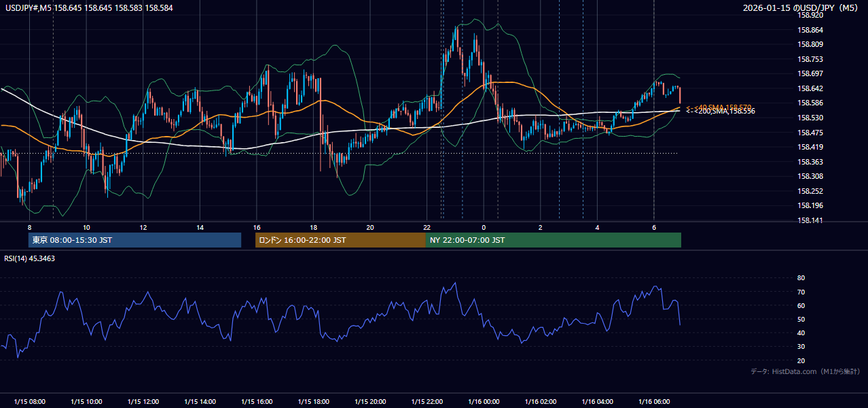Click price axis value 158.642
The height and width of the screenshot is (408, 868).
click(x=810, y=88)
